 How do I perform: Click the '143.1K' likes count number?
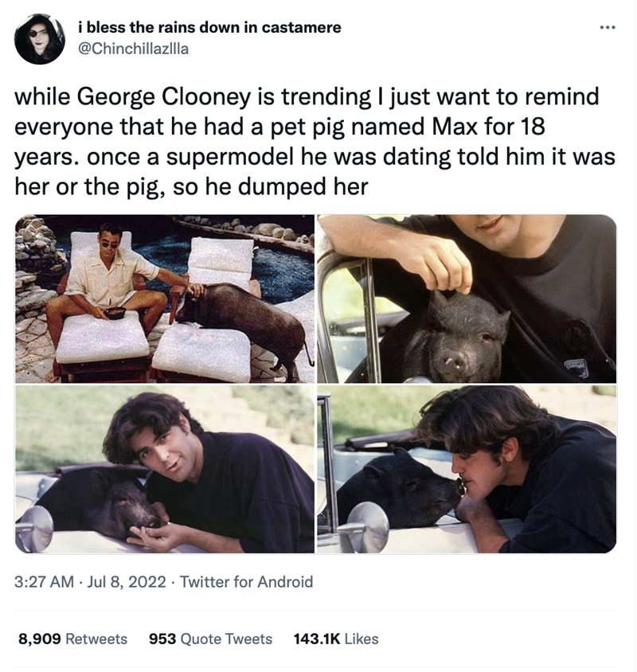click(x=317, y=639)
